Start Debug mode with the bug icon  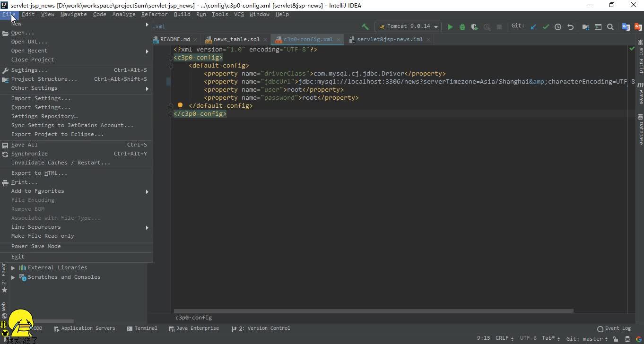click(x=461, y=26)
